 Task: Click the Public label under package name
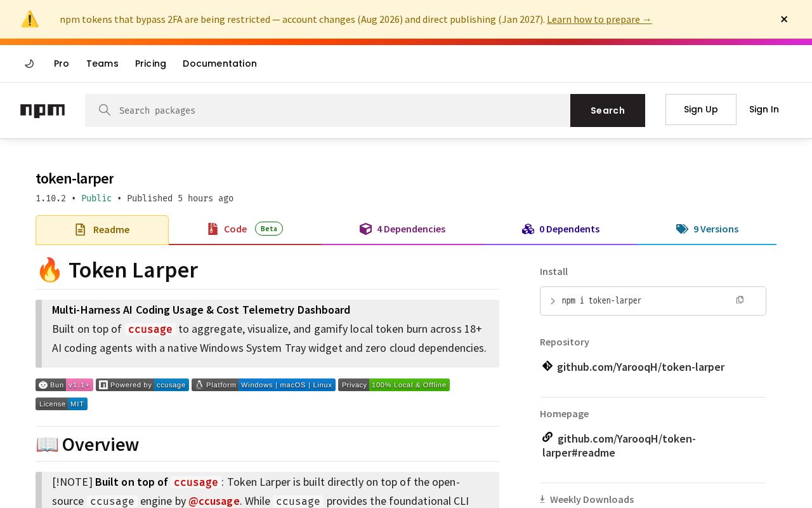tap(96, 198)
